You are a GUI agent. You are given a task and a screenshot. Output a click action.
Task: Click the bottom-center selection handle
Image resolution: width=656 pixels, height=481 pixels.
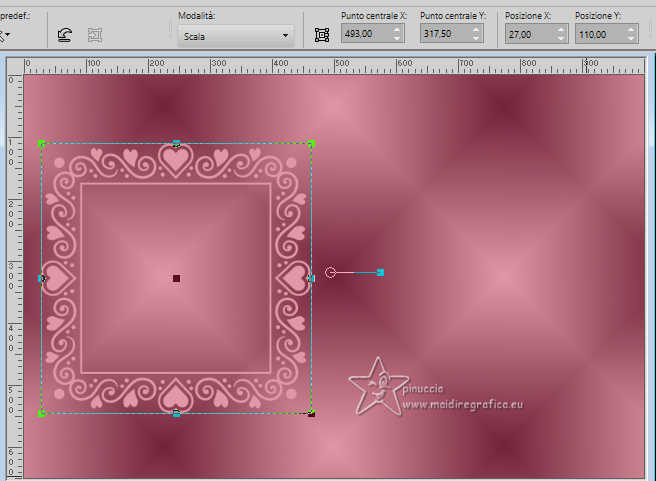tap(176, 413)
